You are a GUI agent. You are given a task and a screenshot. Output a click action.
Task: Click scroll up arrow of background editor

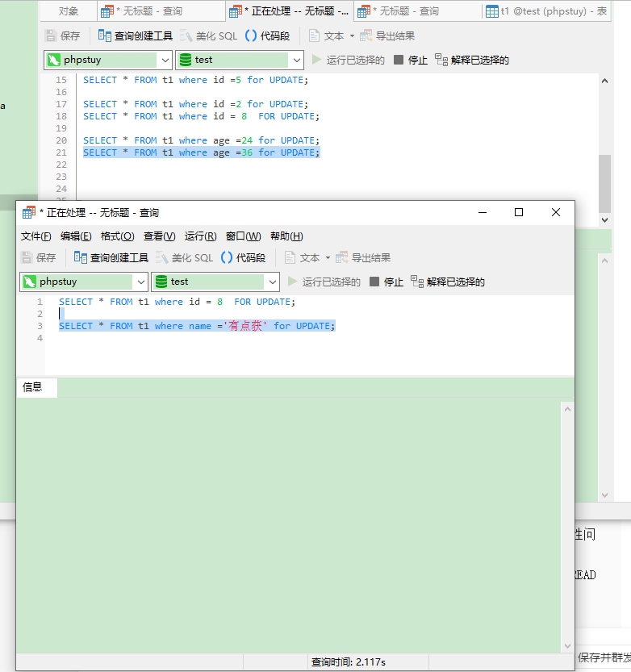point(604,81)
